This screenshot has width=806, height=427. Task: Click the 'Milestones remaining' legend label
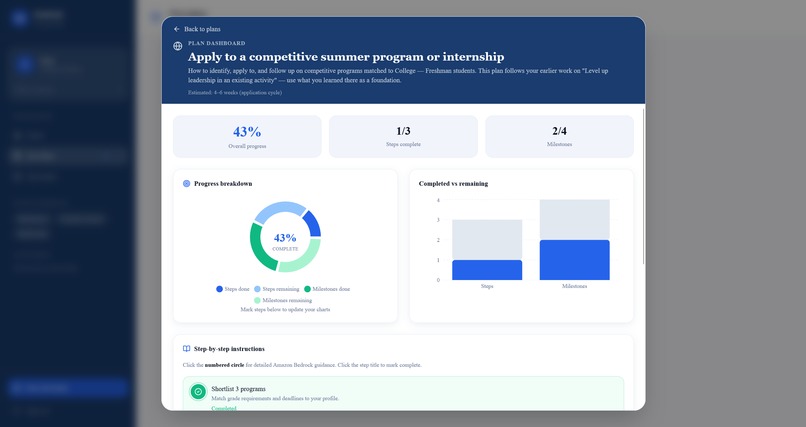pos(287,301)
